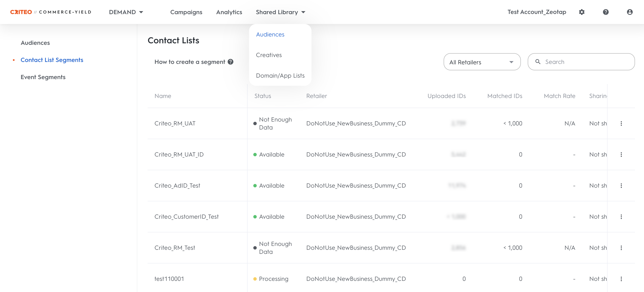
Task: Open three-dot menu for Criteo_RM_Test row
Action: coord(621,248)
